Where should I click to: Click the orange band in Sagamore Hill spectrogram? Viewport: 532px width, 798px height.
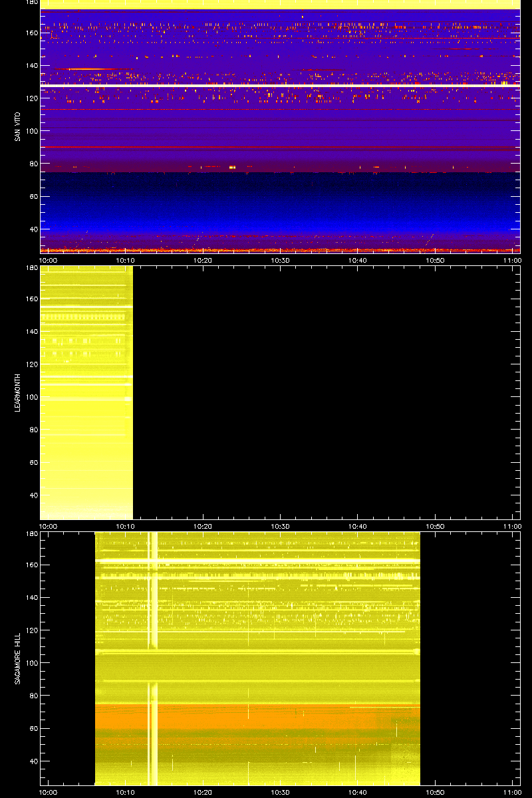[257, 718]
